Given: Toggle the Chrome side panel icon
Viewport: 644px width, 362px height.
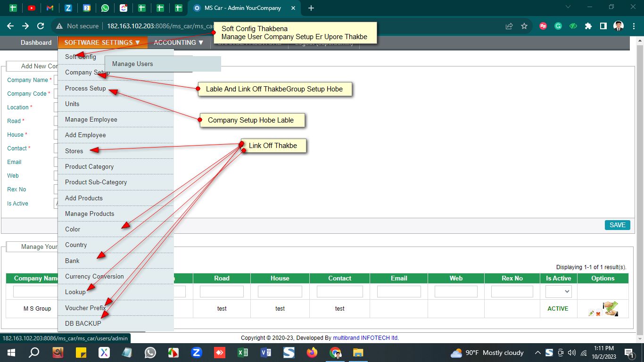Looking at the screenshot, I should pos(603,26).
